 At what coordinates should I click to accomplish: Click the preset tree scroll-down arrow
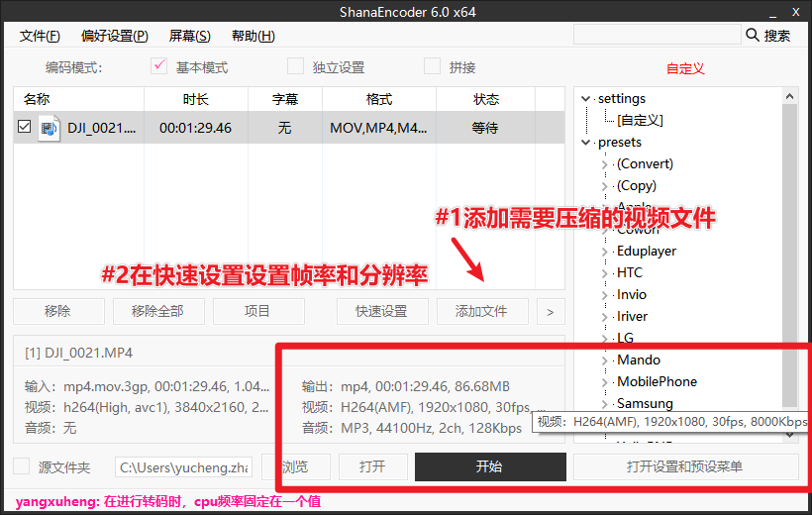pos(789,436)
